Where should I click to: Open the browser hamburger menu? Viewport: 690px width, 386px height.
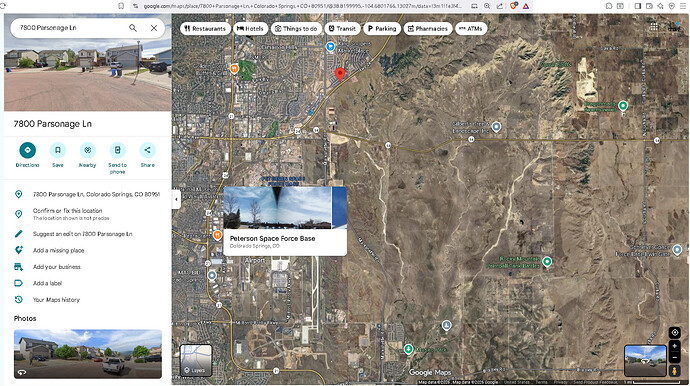click(683, 6)
